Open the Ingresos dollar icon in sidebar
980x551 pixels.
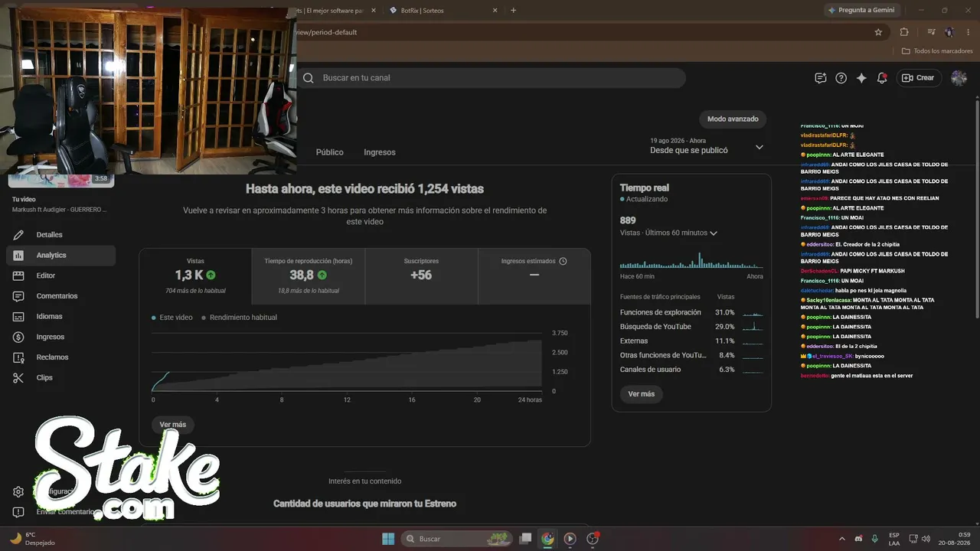coord(19,337)
